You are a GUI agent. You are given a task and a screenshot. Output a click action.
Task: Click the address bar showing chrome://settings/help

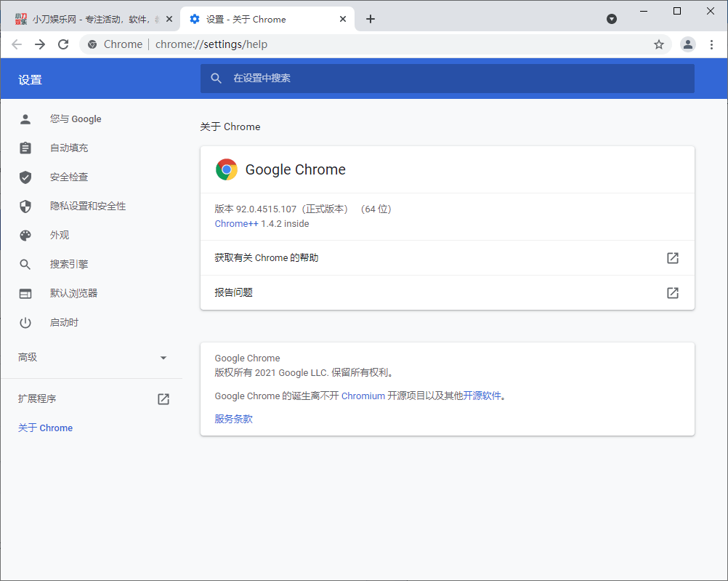pos(363,44)
